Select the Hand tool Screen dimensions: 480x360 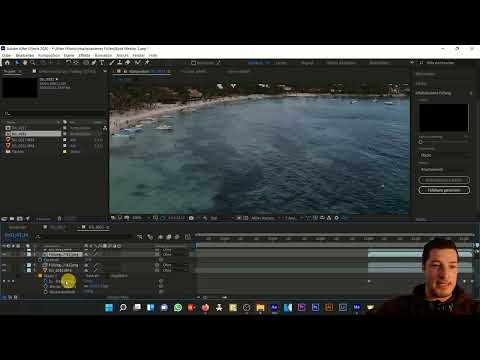(25, 62)
